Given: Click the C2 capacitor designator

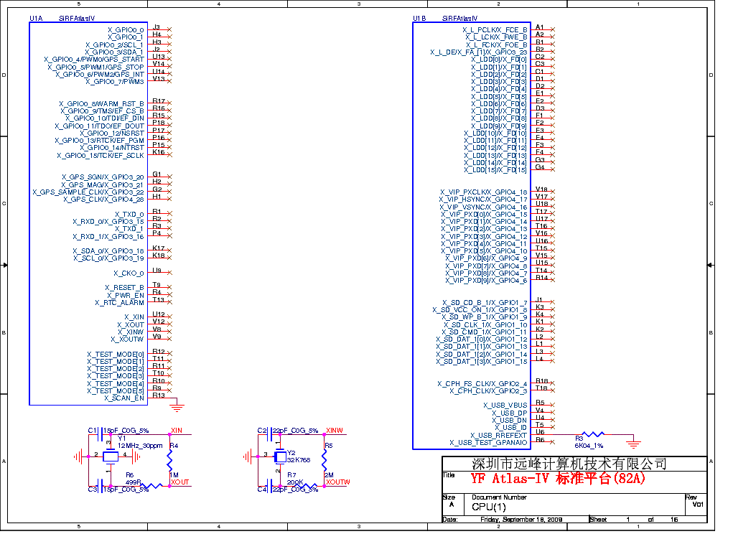Looking at the screenshot, I should (262, 431).
